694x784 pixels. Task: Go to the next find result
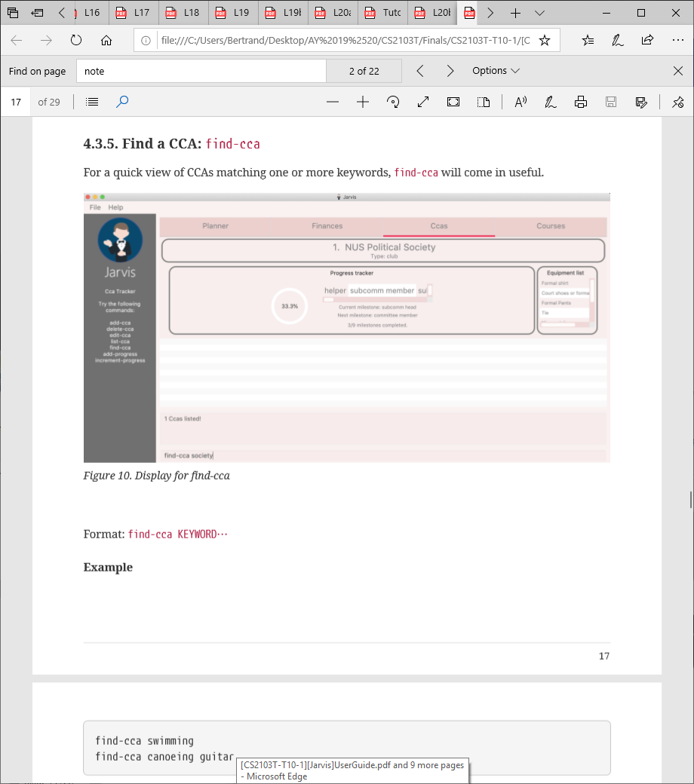pyautogui.click(x=450, y=71)
